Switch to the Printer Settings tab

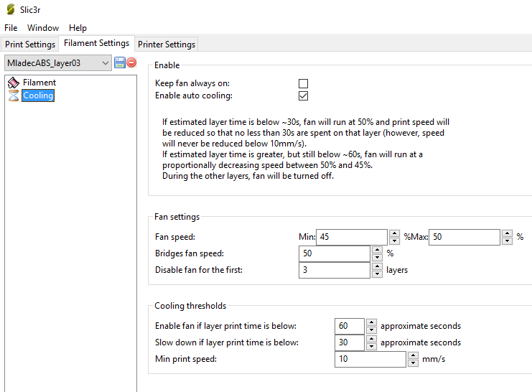pos(166,45)
